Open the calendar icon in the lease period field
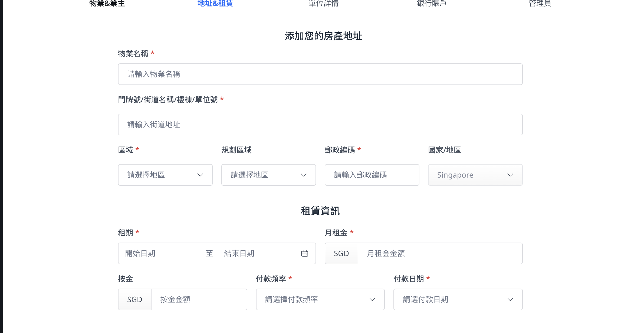 point(304,253)
